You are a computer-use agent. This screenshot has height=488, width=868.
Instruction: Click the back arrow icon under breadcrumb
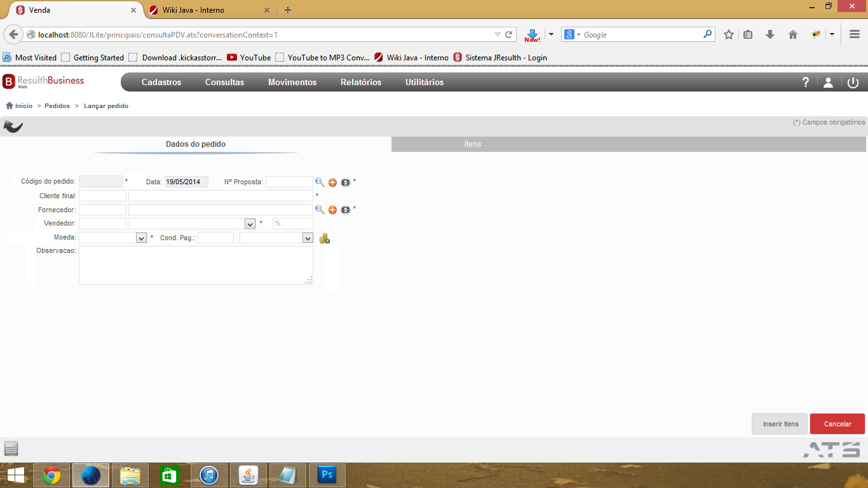[13, 126]
